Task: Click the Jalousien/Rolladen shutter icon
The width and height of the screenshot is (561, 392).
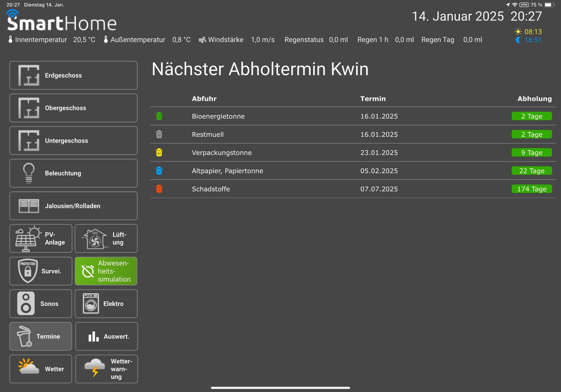Action: click(29, 206)
